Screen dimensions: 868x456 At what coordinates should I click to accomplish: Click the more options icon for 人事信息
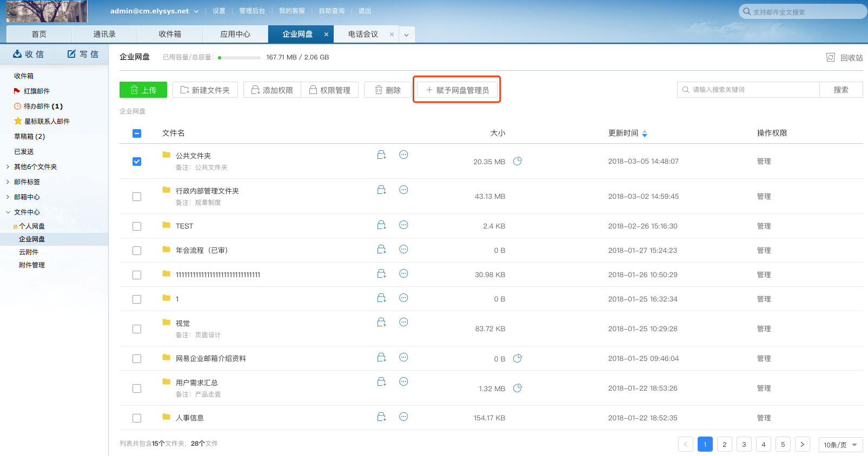[x=403, y=417]
